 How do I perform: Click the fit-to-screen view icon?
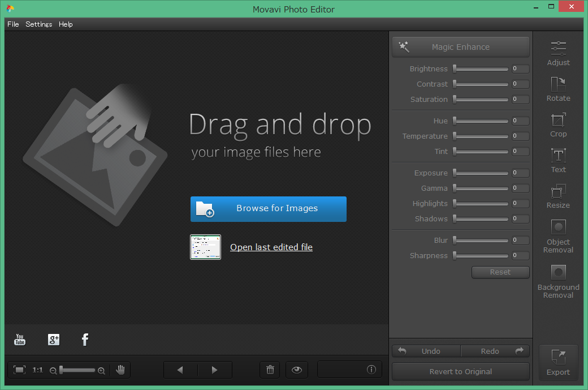point(19,370)
